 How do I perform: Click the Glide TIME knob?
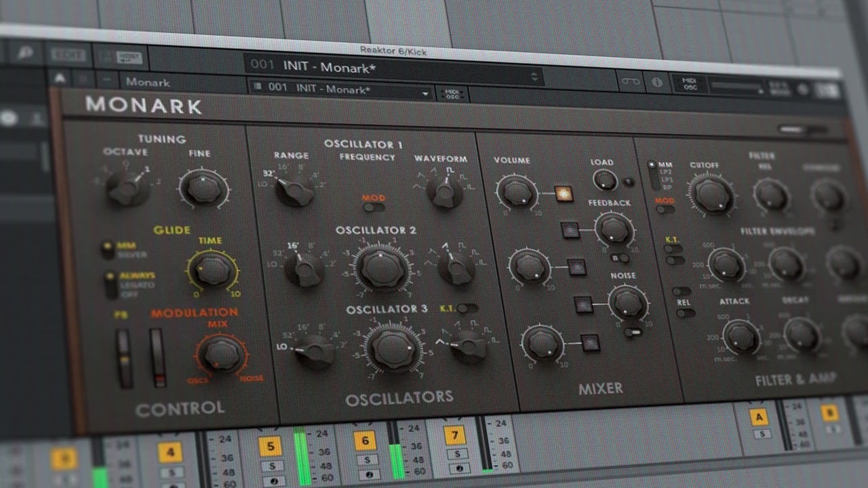click(x=214, y=269)
